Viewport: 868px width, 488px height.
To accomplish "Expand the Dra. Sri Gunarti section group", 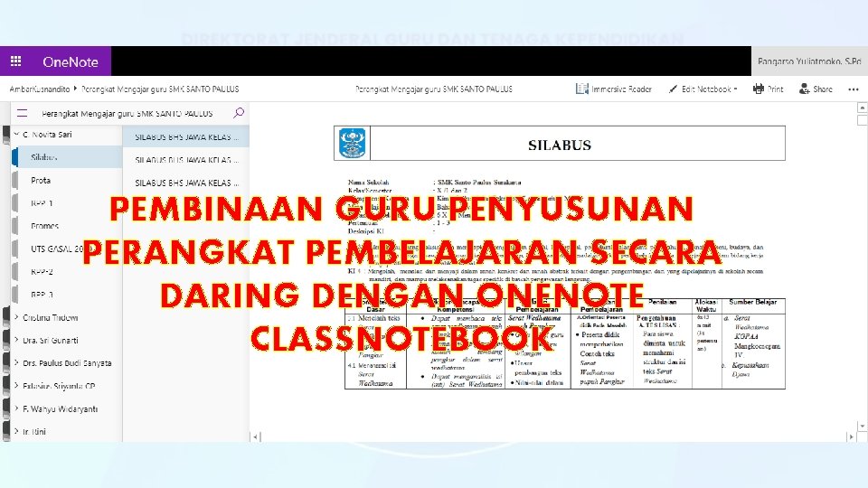I will (x=16, y=341).
